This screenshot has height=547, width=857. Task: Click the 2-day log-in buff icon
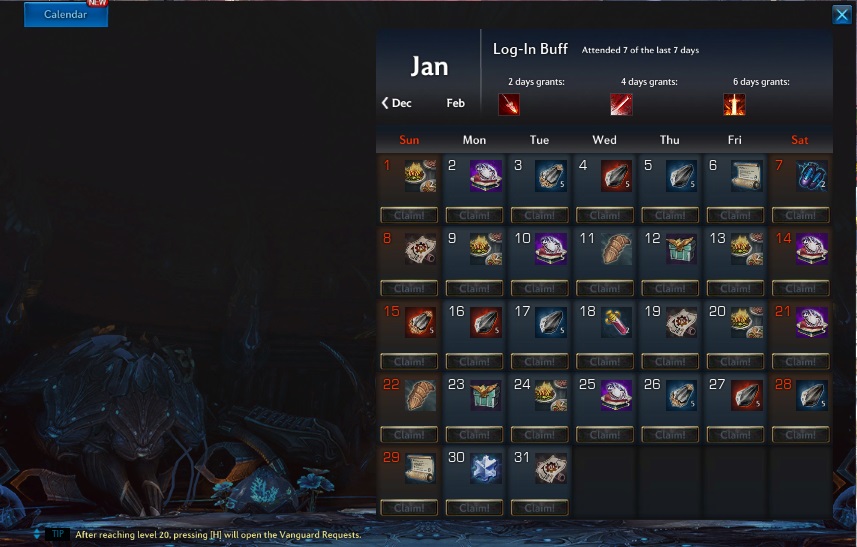coord(509,104)
